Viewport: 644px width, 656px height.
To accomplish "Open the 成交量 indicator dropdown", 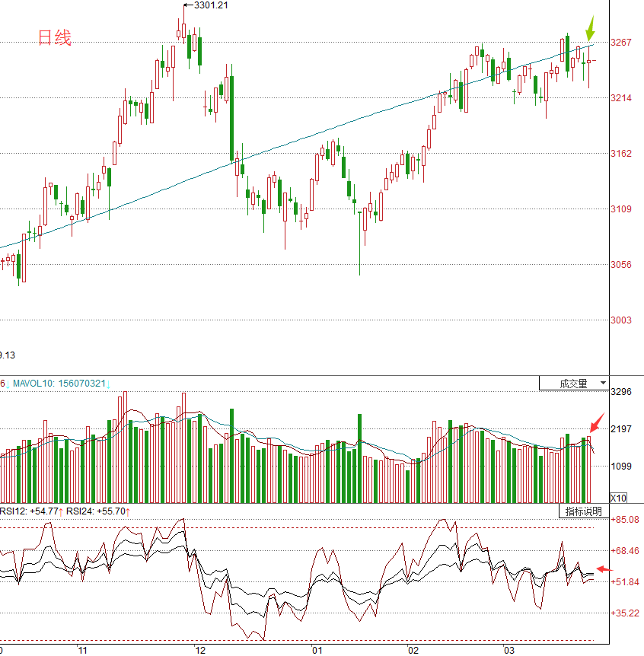I will pos(574,384).
